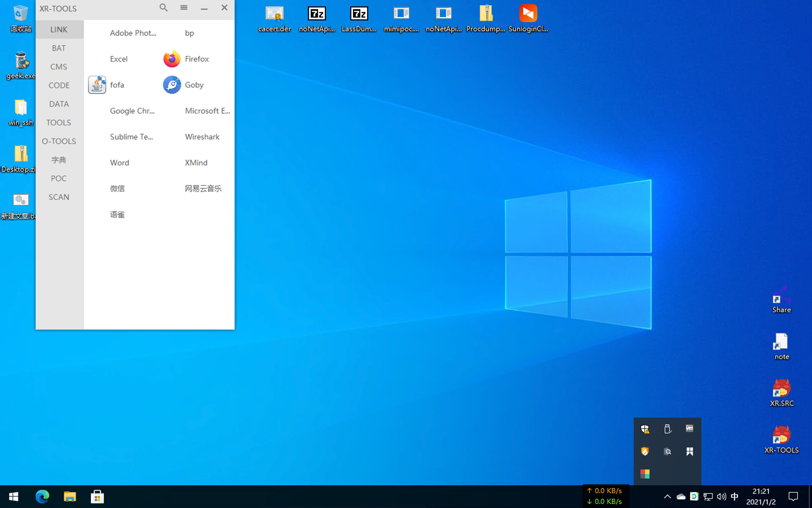
Task: Open the note shortcut on desktop
Action: click(x=782, y=346)
